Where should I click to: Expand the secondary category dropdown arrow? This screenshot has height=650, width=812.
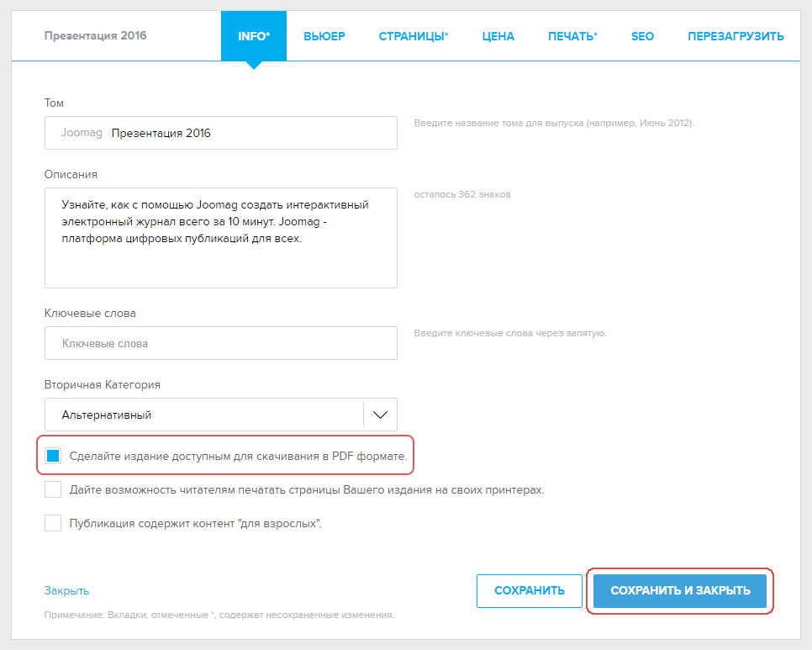click(x=380, y=415)
